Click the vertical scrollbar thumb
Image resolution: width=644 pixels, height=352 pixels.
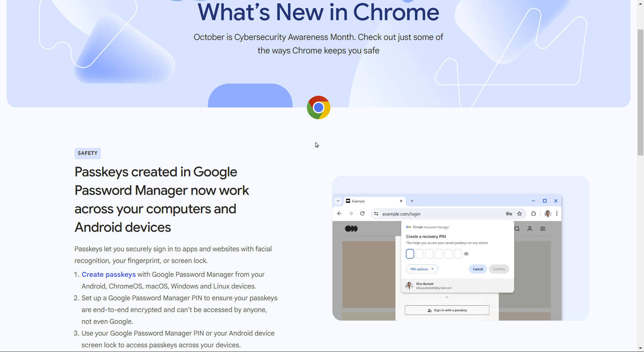pyautogui.click(x=640, y=92)
